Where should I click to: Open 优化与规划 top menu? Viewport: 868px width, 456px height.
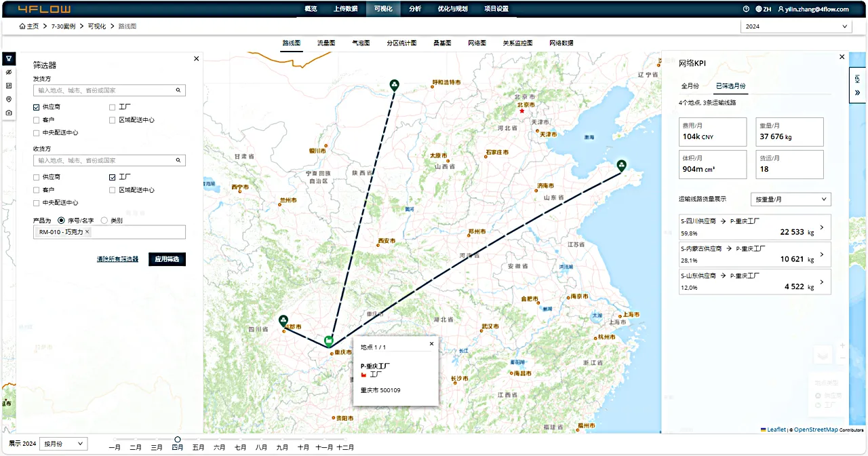coord(452,9)
